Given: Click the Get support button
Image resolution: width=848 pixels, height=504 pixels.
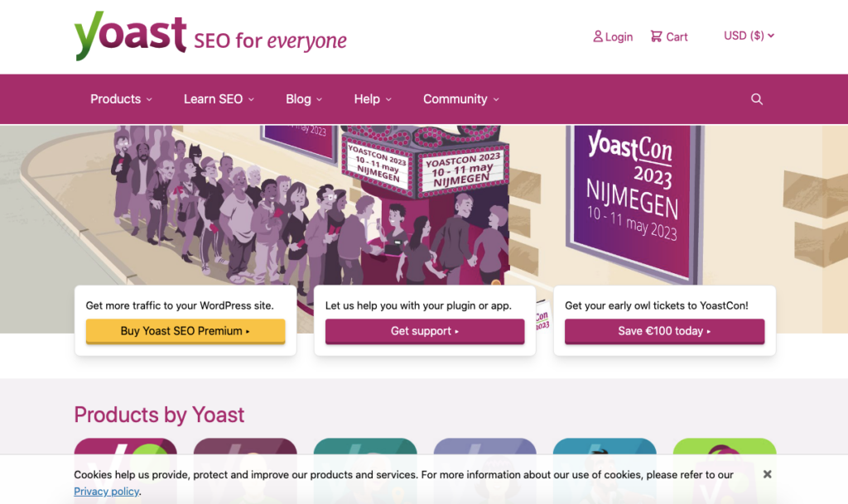Looking at the screenshot, I should click(x=425, y=331).
